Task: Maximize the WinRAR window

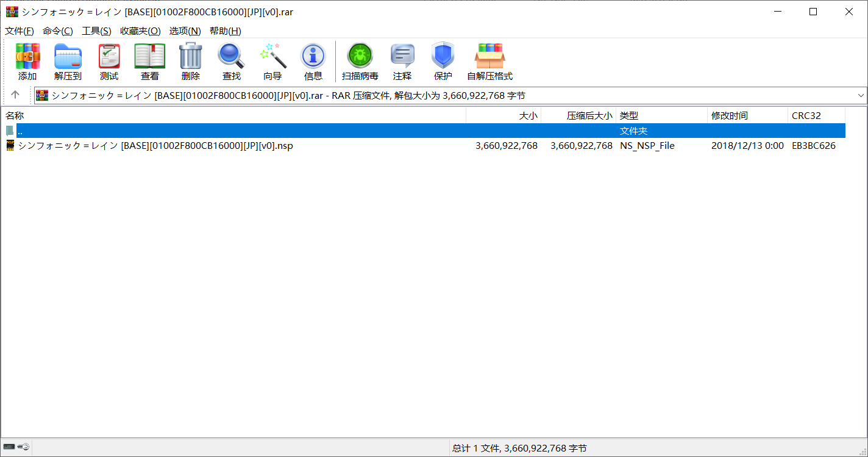Action: (x=813, y=12)
